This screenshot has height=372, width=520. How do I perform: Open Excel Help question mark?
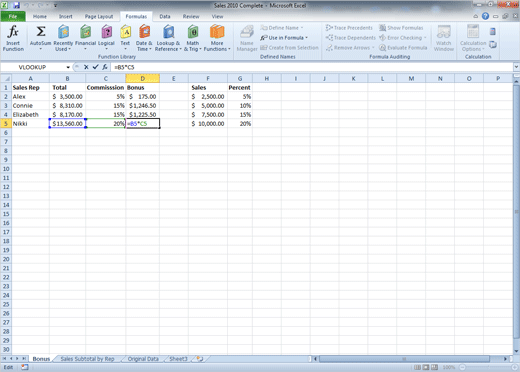click(x=485, y=16)
